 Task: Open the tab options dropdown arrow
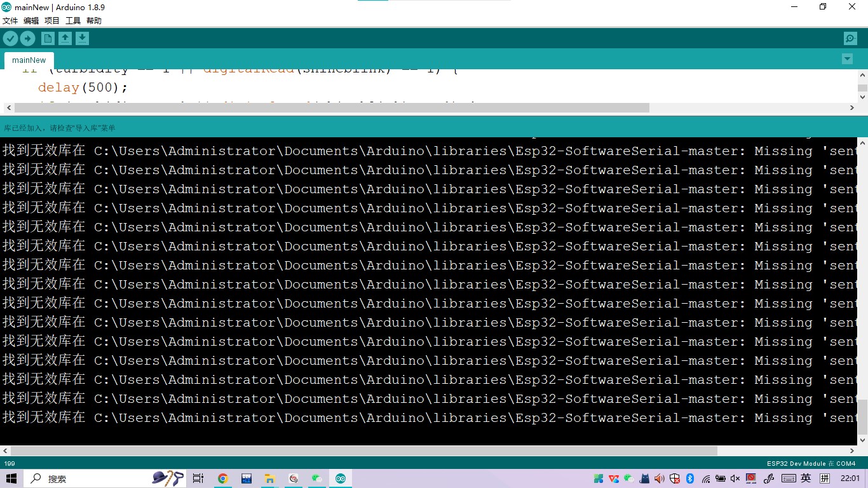click(847, 59)
